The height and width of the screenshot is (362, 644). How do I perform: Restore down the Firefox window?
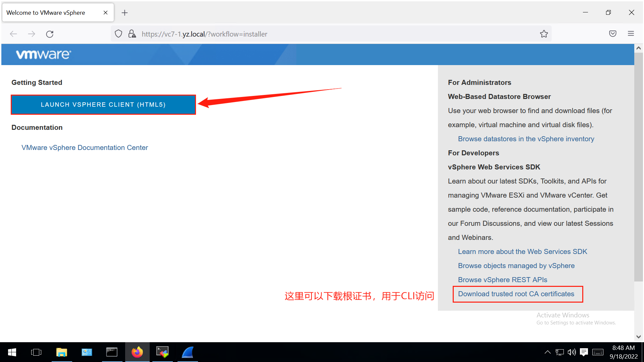(608, 12)
